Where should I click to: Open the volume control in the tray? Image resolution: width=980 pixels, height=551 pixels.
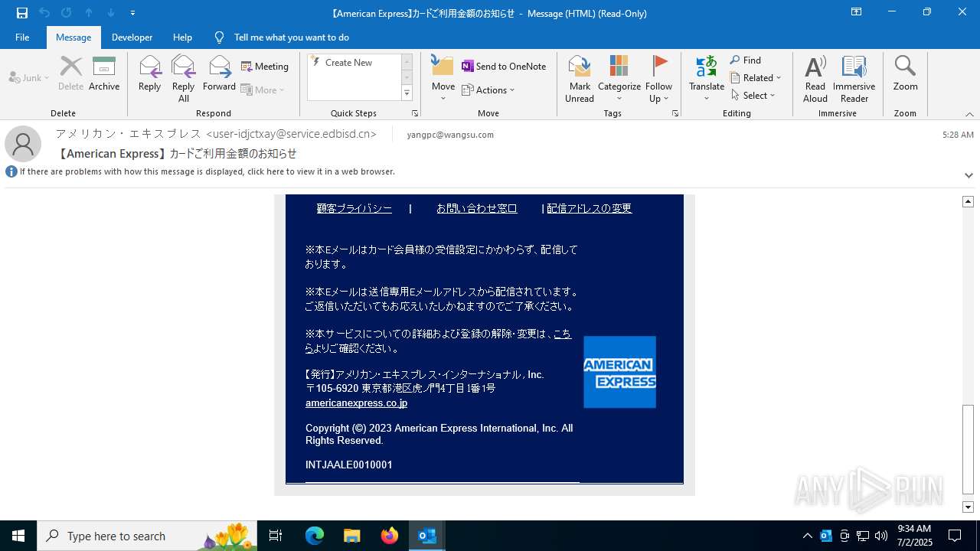[x=880, y=536]
